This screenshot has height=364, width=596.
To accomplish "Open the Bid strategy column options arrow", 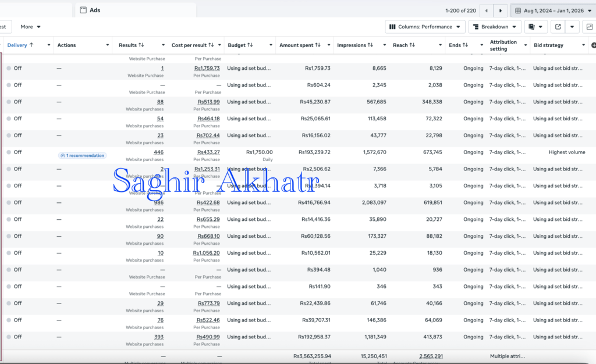I will pos(583,45).
